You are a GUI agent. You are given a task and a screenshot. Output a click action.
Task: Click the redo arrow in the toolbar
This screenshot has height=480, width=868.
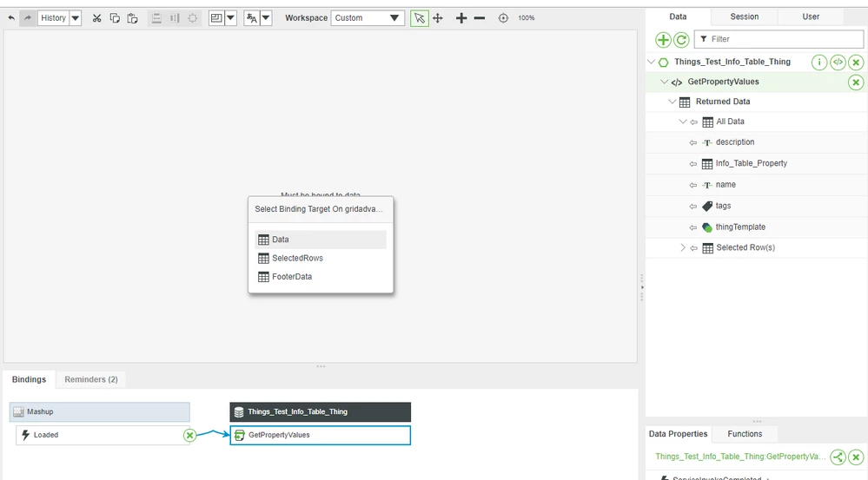click(x=27, y=17)
